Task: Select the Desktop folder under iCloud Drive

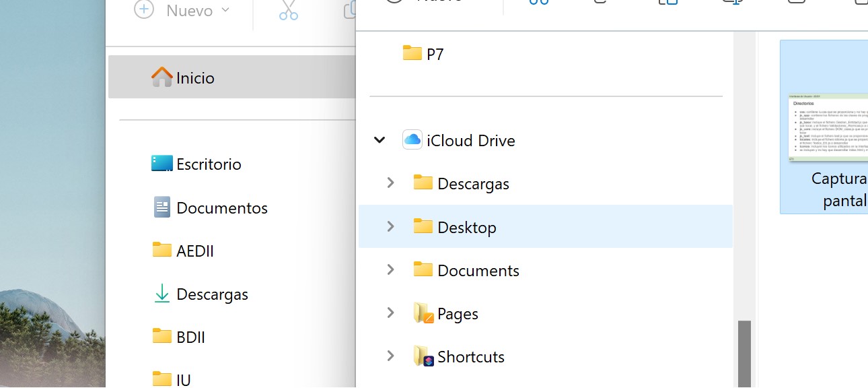Action: (467, 227)
